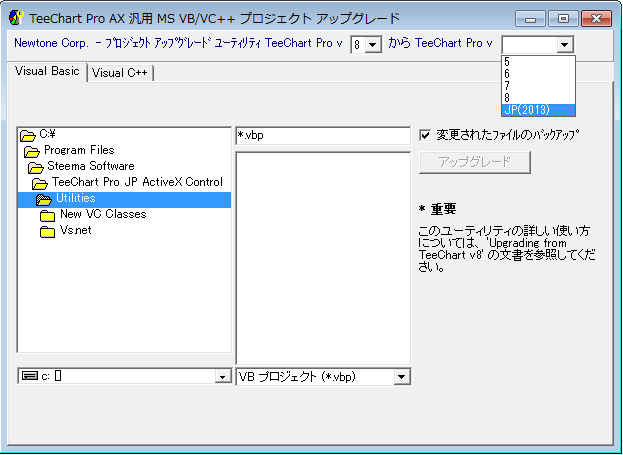
Task: Open the VB プロジェクト (*.vbp) file type dropdown
Action: coord(401,377)
